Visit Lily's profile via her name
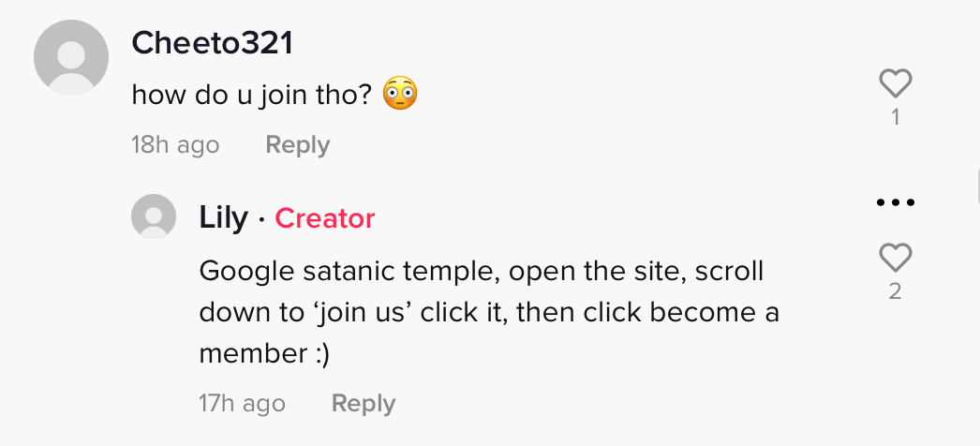This screenshot has width=980, height=446. 223,218
